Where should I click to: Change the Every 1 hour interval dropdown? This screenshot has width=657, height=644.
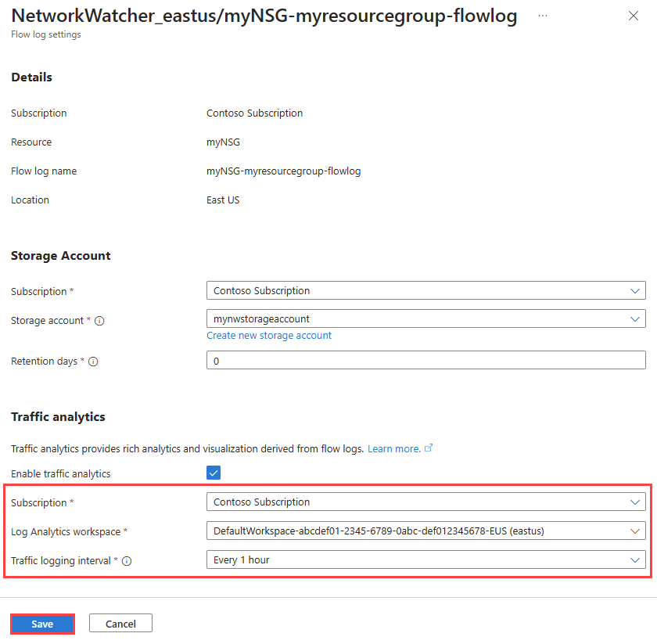425,559
